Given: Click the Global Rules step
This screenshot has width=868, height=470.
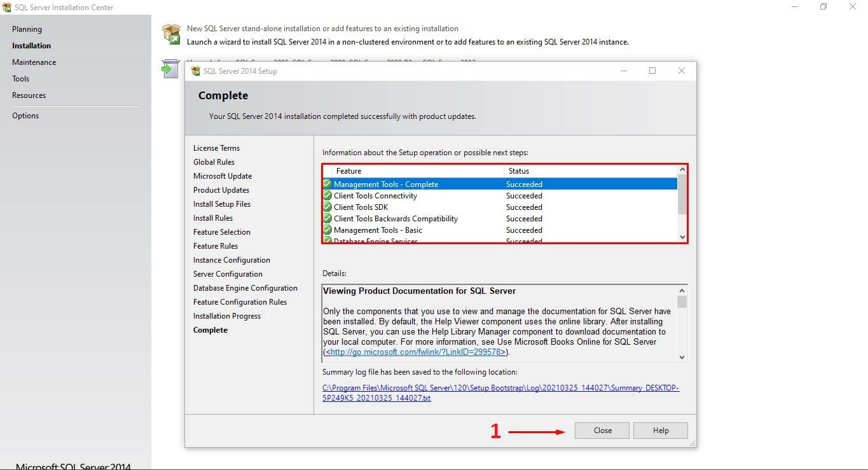Looking at the screenshot, I should click(x=214, y=162).
